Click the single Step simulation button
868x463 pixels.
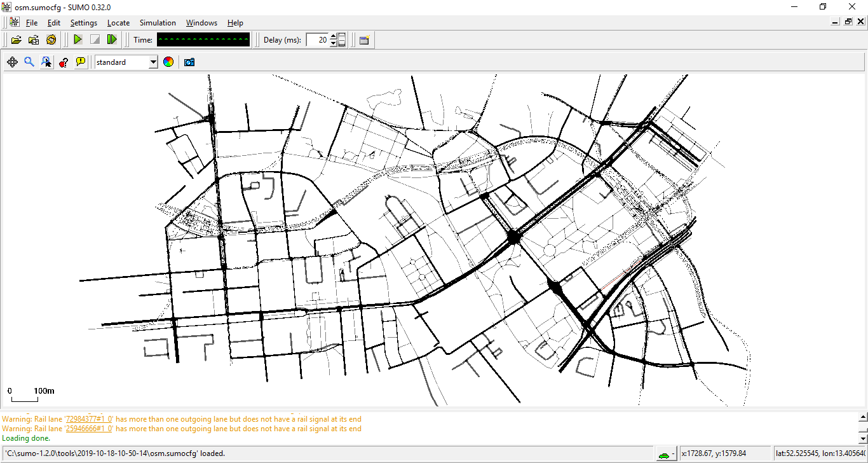(112, 40)
